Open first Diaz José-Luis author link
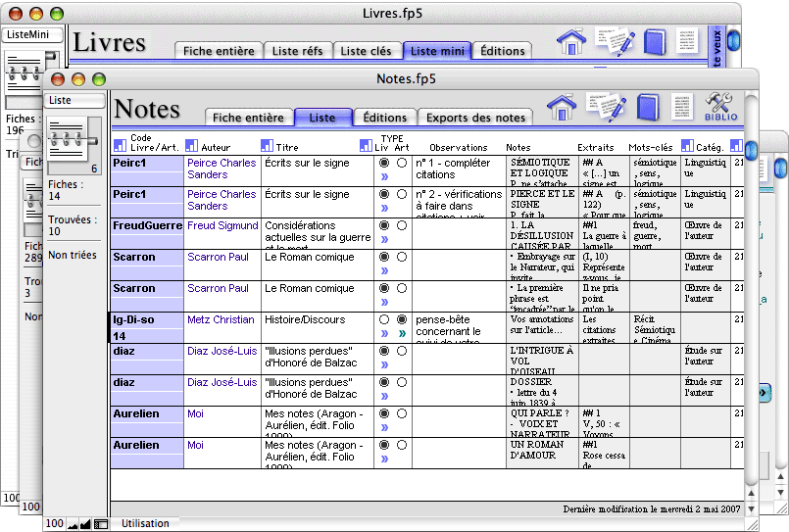This screenshot has height=532, width=789. coord(222,351)
